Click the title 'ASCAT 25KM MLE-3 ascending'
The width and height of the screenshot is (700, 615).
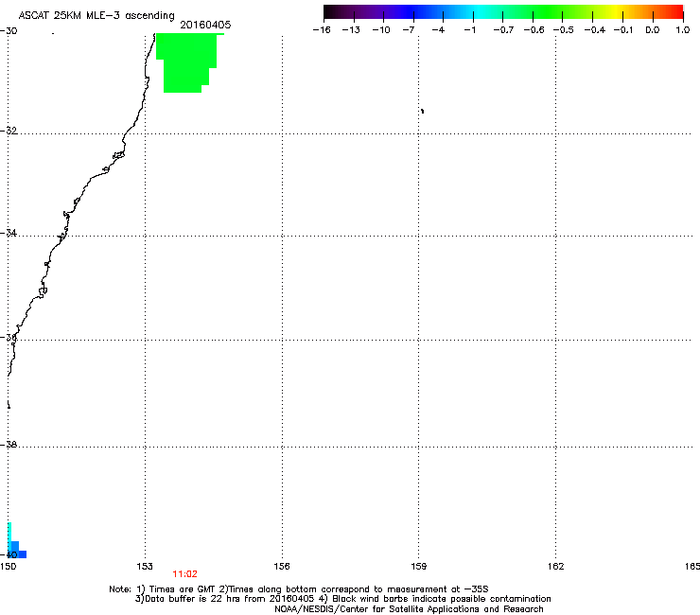click(x=96, y=16)
